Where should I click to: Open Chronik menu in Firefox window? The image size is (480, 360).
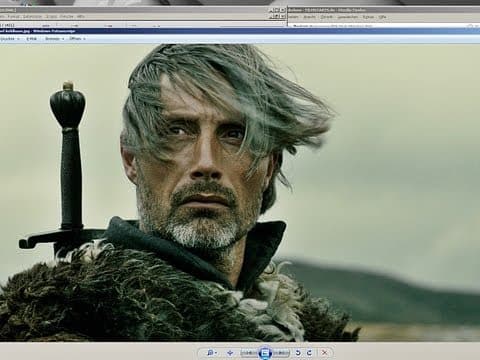pyautogui.click(x=327, y=17)
